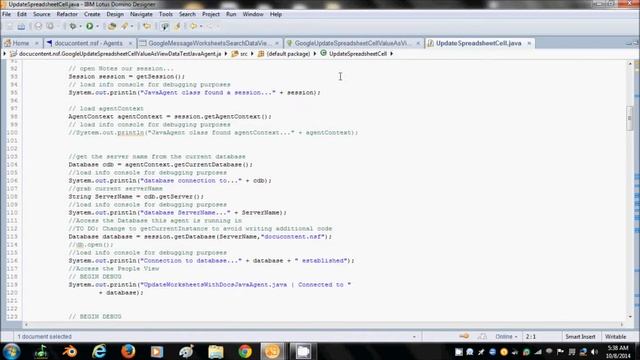Screen dimensions: 640x360
Task: Click the yellow forward navigation arrow
Action: (x=193, y=27)
